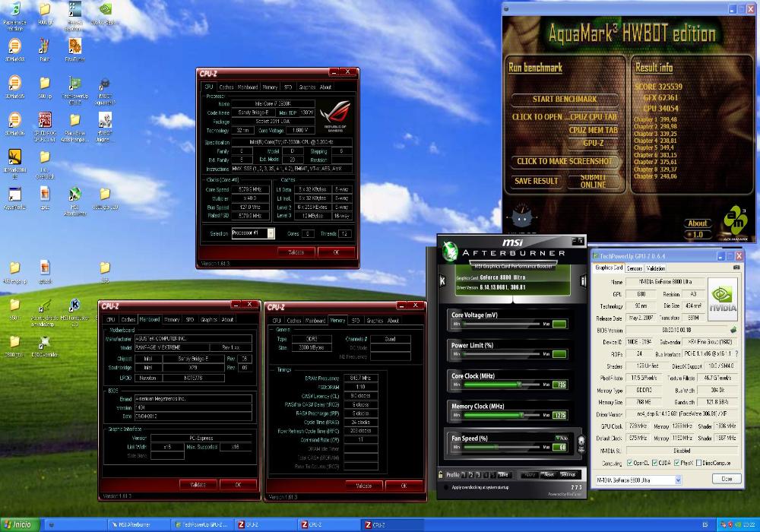Click the Afterburner logo emblem at window top
Image resolution: width=760 pixels, height=532 pixels.
[x=450, y=252]
